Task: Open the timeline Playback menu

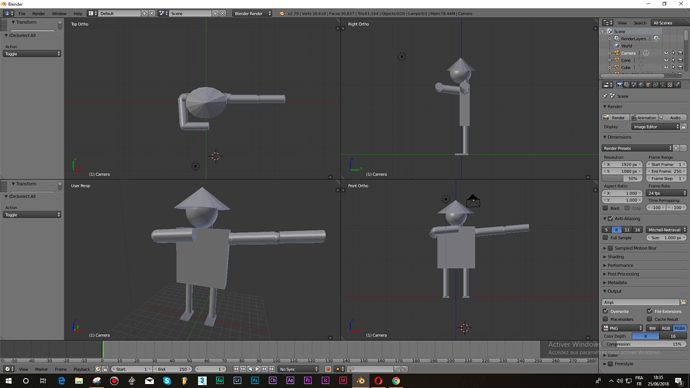Action: (81, 369)
